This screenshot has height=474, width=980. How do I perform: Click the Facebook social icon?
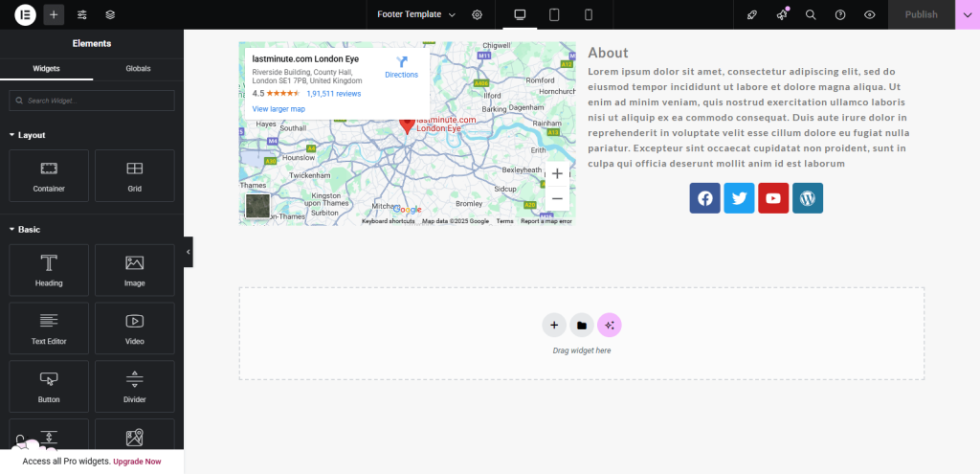click(704, 198)
